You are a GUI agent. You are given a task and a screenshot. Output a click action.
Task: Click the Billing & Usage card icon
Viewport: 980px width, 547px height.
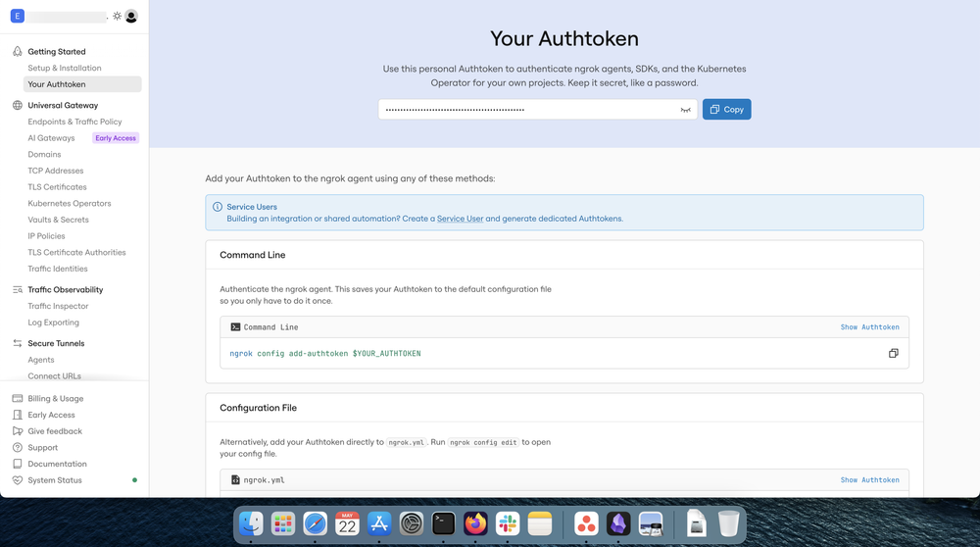(x=18, y=398)
